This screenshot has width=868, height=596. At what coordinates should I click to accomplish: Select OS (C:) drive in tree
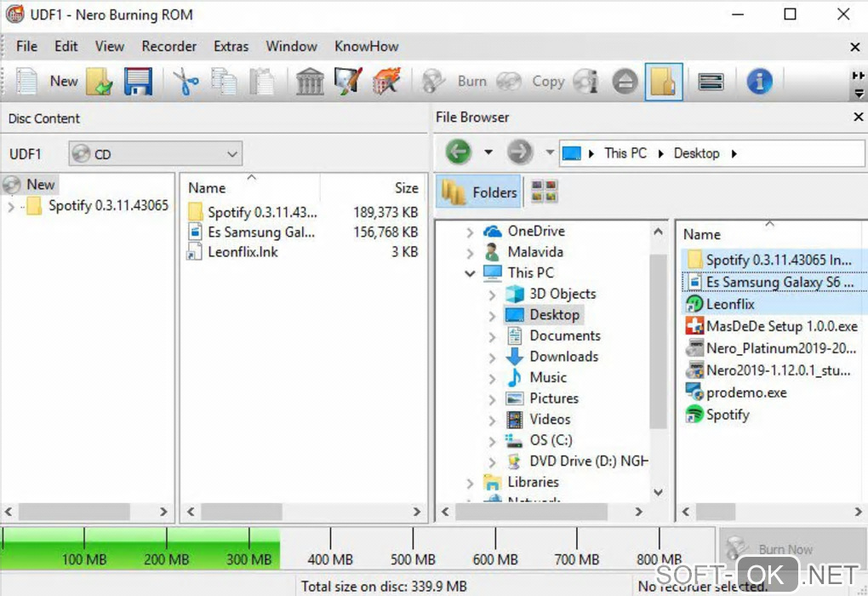coord(551,440)
